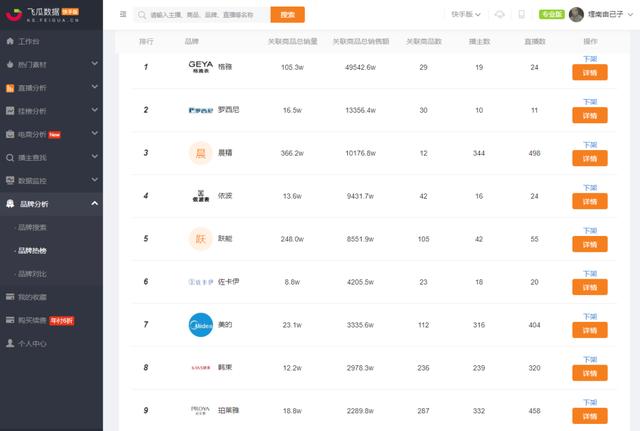Click 详情 button for 美的 row
640x431 pixels.
click(590, 330)
